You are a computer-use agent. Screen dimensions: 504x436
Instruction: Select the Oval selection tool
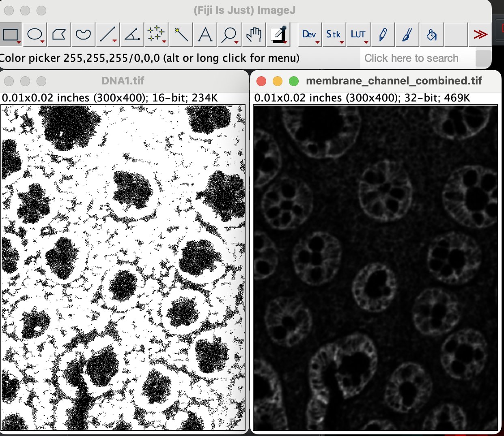(35, 35)
